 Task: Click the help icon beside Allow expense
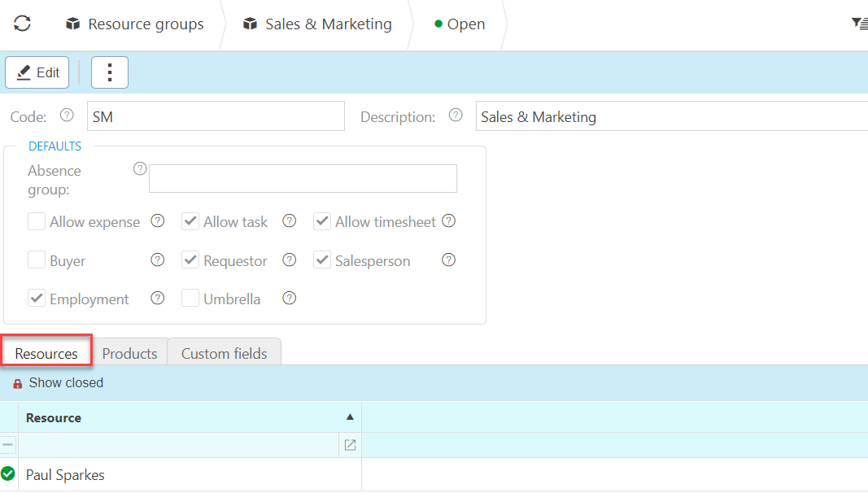click(x=158, y=221)
